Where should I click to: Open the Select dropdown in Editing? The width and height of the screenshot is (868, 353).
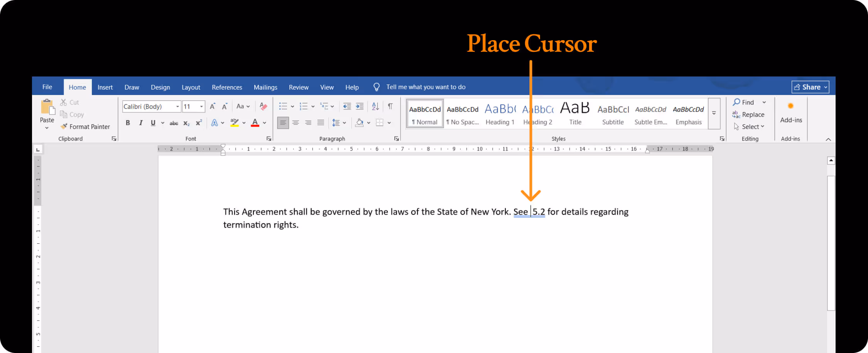tap(749, 127)
